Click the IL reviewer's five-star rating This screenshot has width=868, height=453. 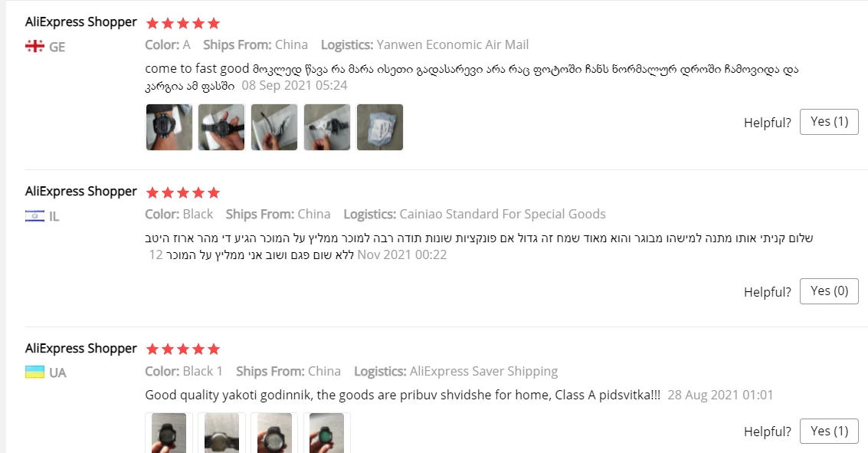(x=182, y=192)
